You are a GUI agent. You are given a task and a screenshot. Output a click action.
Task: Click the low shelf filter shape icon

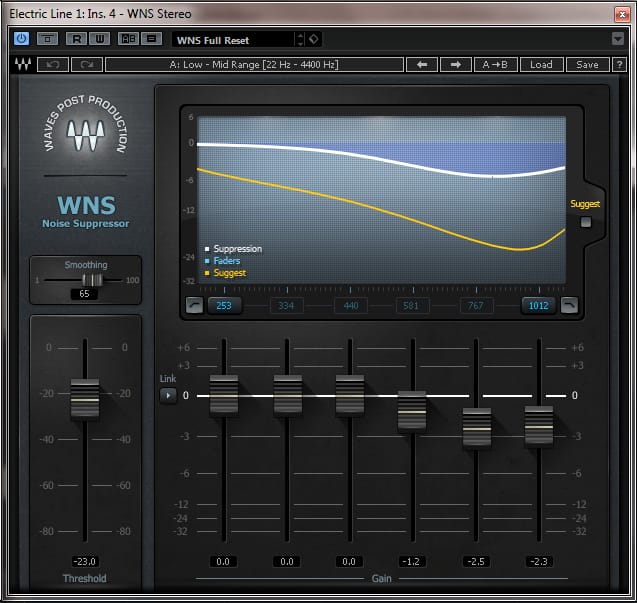pos(195,305)
